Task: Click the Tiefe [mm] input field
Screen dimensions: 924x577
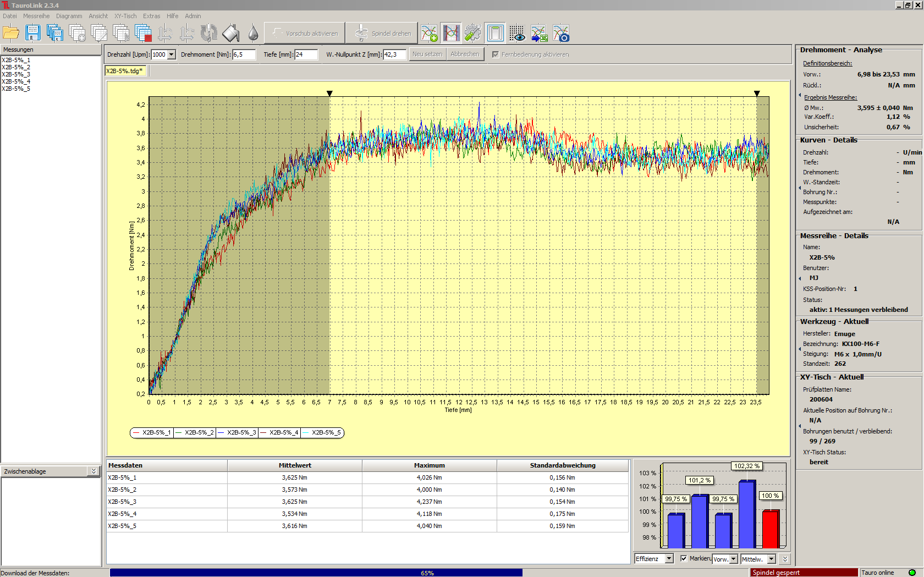Action: click(x=306, y=54)
